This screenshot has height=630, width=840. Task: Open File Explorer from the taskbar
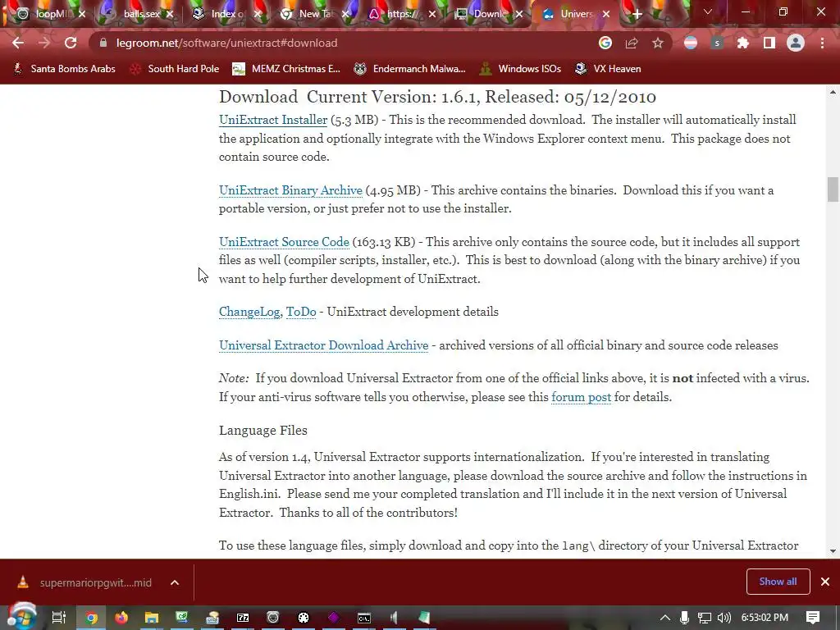152,619
